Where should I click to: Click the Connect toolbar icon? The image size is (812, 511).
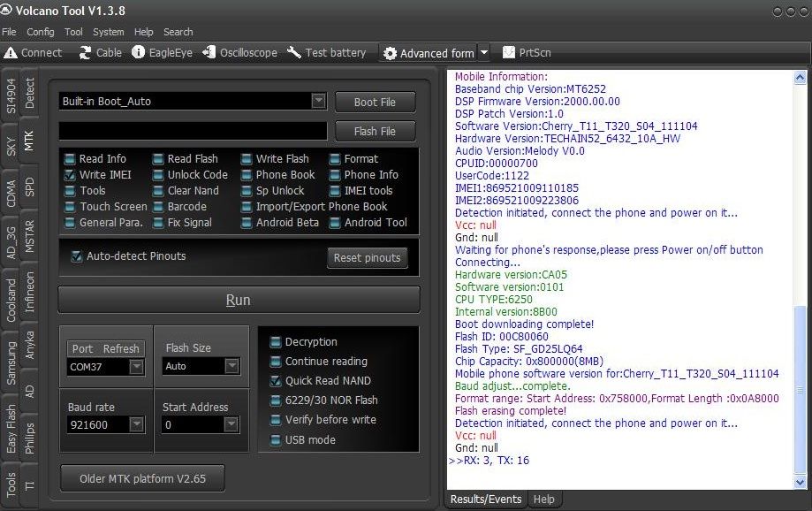(11, 53)
